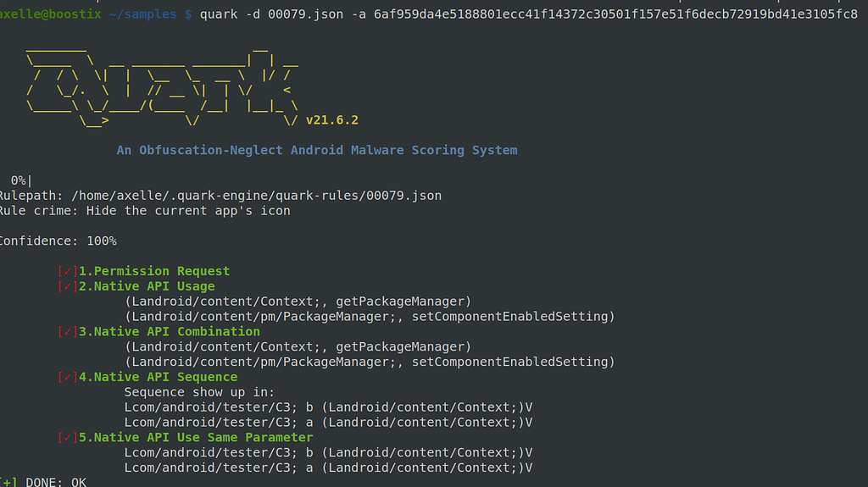Viewport: 868px width, 487px height.
Task: Click the Quark ASCII art logo
Action: [x=162, y=87]
